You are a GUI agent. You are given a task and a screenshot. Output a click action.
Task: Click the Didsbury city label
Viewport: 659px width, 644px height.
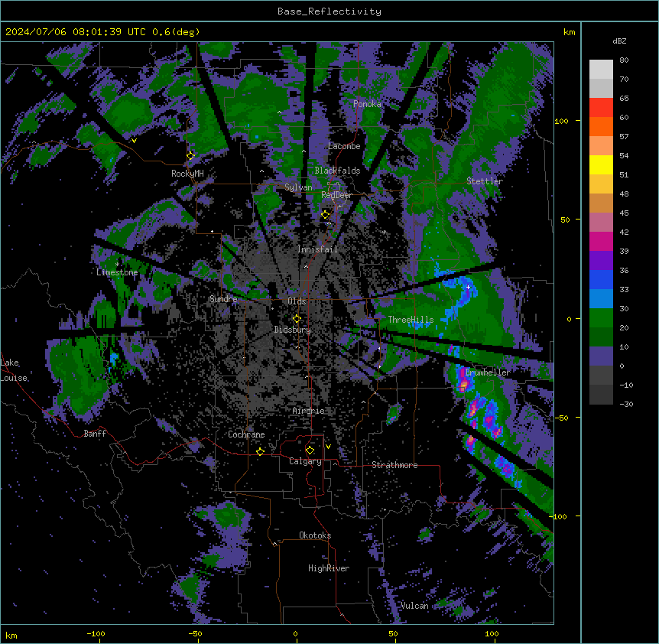tap(293, 330)
